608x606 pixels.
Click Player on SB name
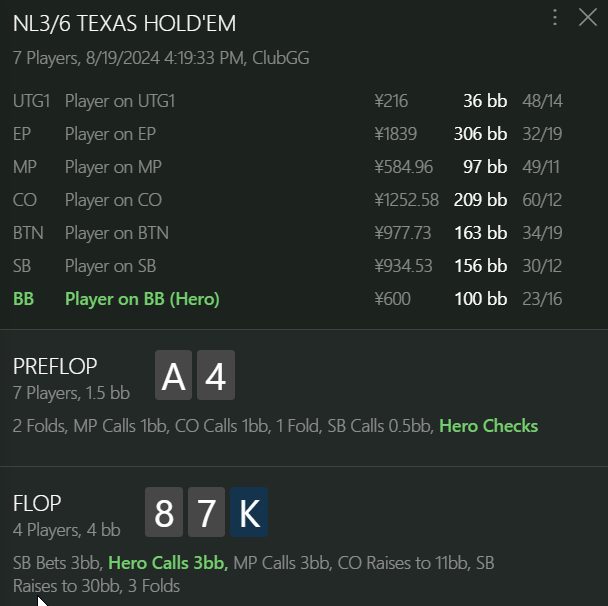coord(111,266)
